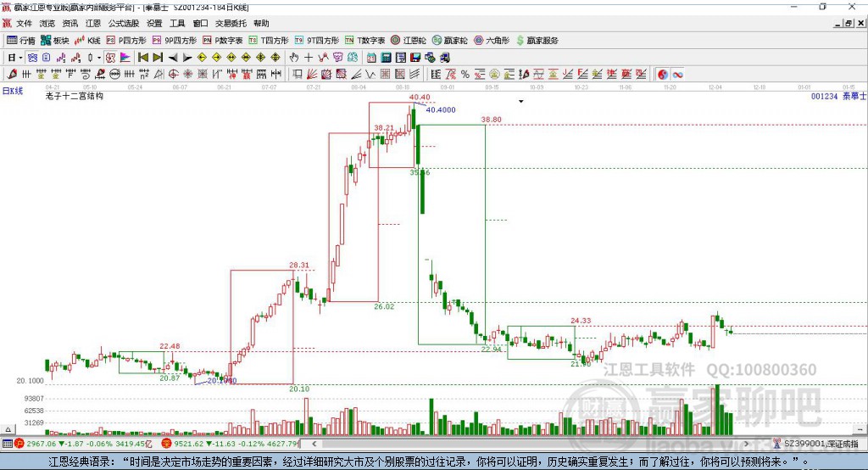Select the zigzag wave line tool
The width and height of the screenshot is (868, 470).
coord(370,75)
